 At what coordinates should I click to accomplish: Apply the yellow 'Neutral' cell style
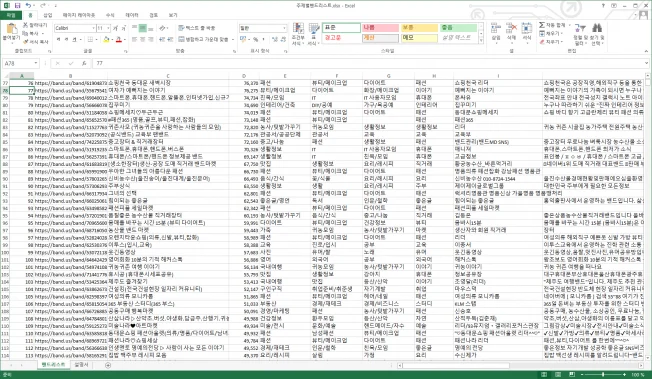pos(419,28)
